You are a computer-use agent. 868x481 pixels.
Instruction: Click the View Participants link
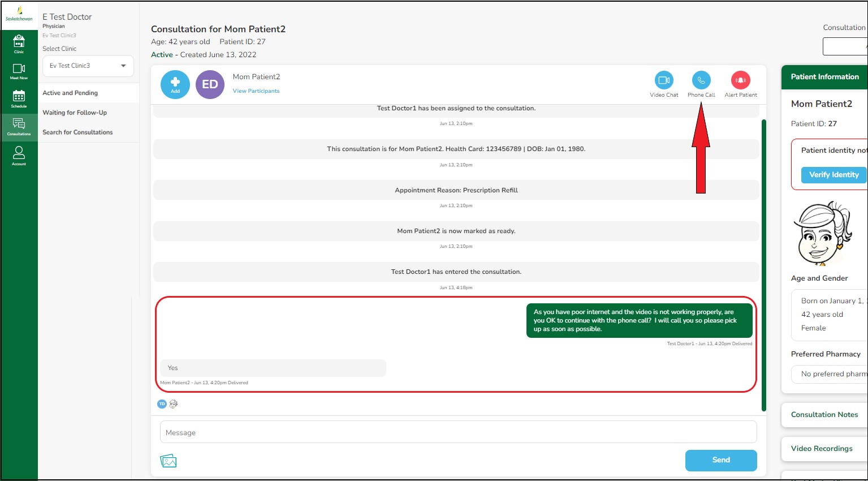256,91
